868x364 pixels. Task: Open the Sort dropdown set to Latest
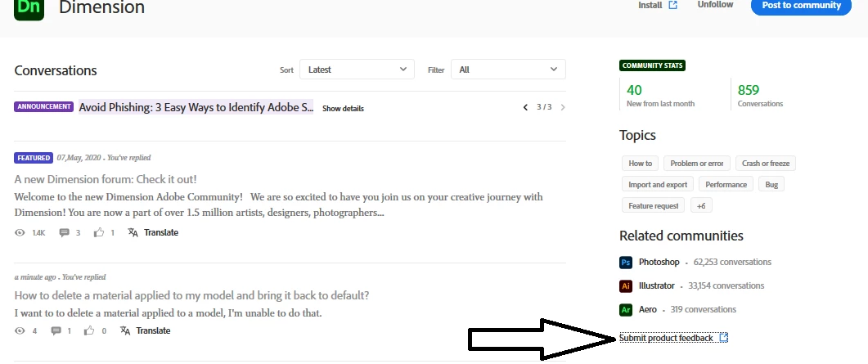(x=357, y=70)
